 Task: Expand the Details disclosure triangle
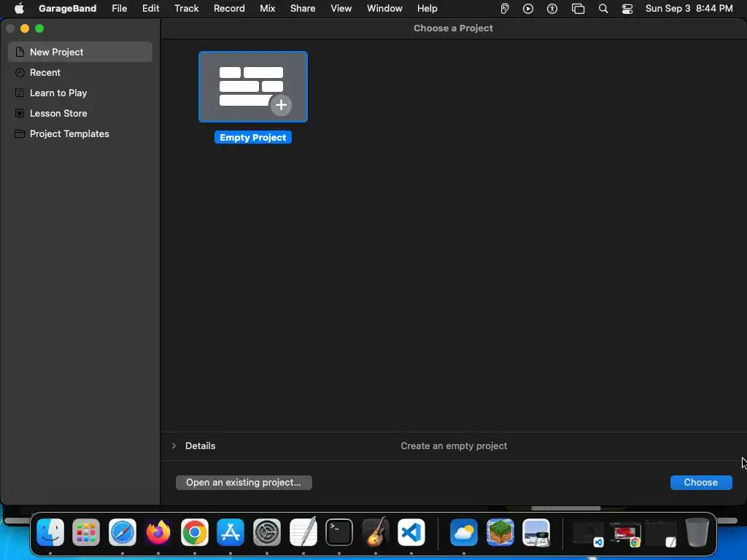coord(174,446)
